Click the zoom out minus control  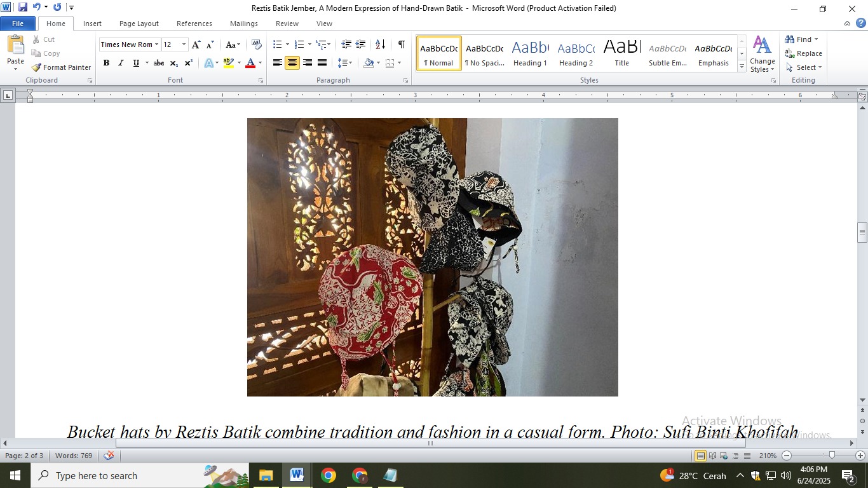click(x=787, y=456)
